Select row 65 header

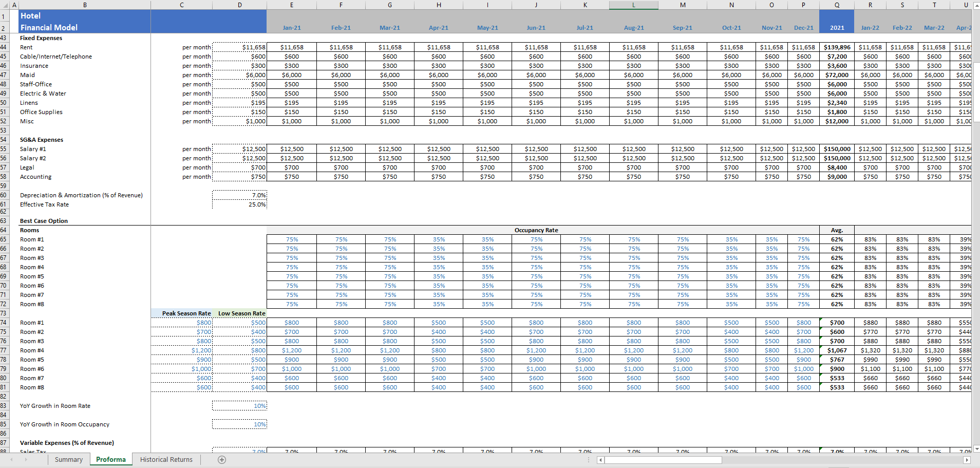4,239
